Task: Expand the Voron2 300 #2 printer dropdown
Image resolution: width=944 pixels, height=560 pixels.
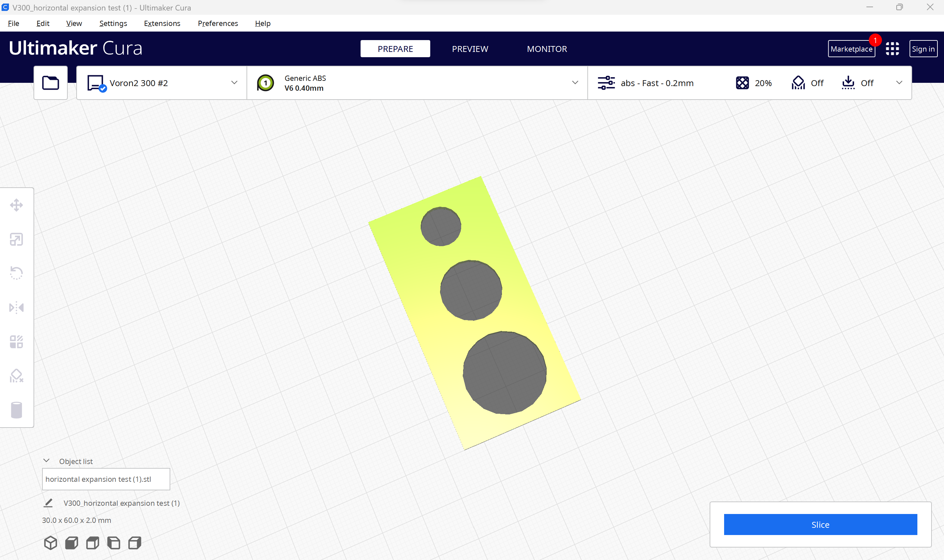Action: point(234,82)
